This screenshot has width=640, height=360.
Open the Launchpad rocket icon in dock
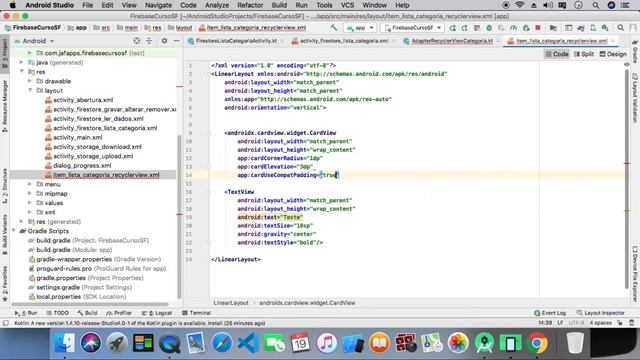(117, 343)
